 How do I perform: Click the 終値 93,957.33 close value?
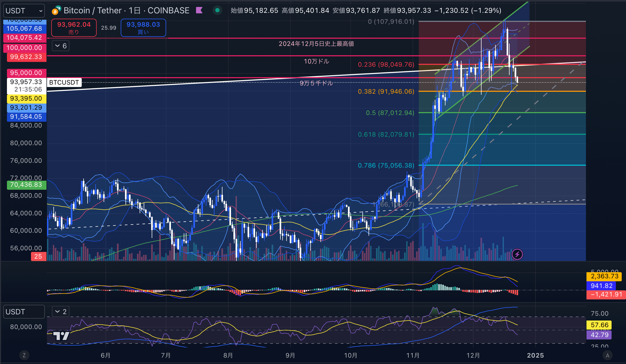point(407,10)
